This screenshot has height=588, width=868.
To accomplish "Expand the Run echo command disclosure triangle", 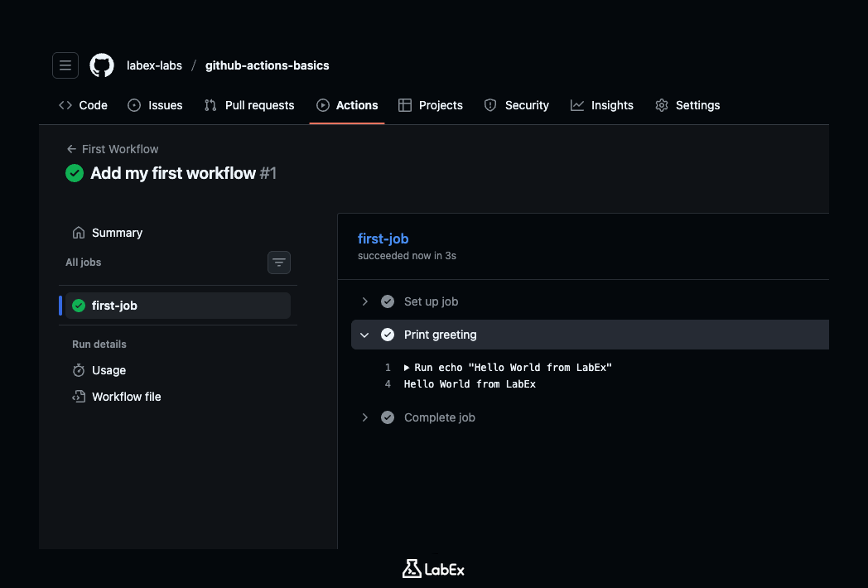I will tap(407, 368).
